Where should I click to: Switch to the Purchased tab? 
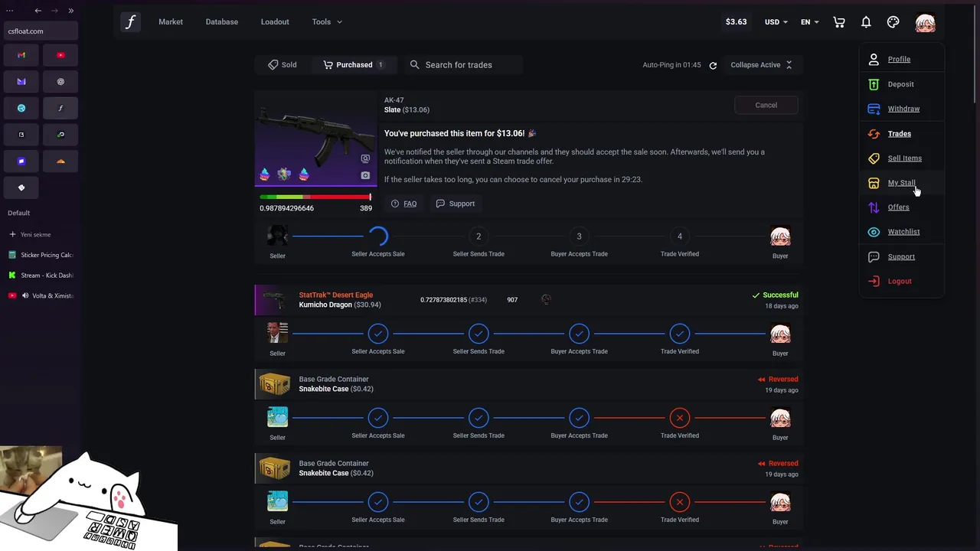click(x=354, y=65)
